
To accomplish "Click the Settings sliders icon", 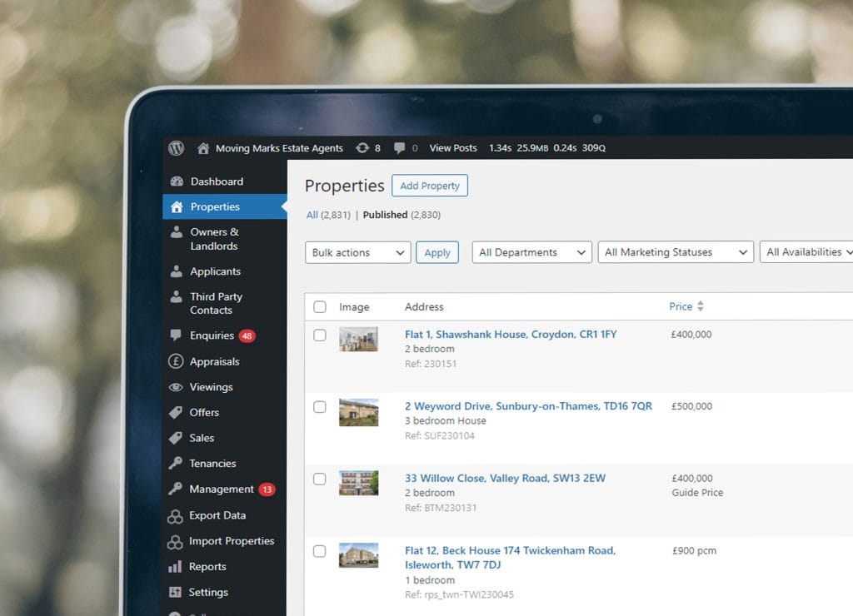I will click(x=175, y=592).
